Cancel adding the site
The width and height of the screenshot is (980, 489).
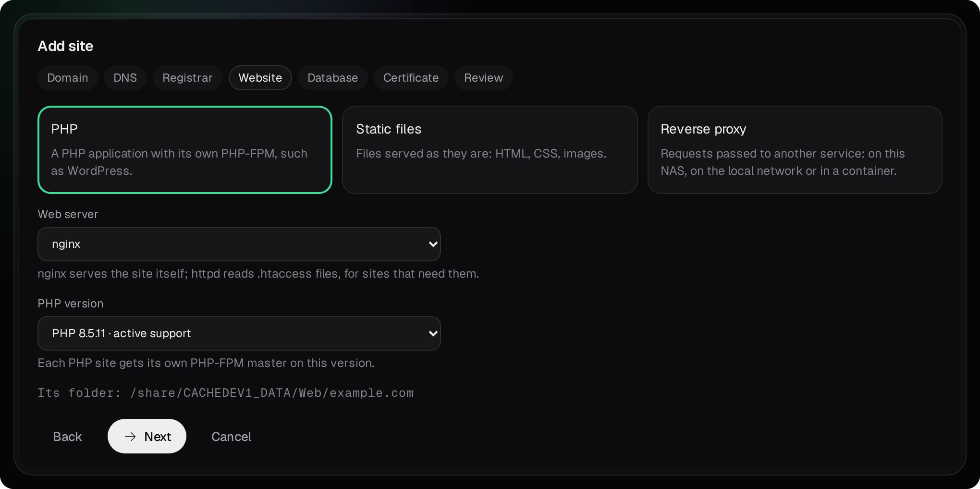click(231, 436)
